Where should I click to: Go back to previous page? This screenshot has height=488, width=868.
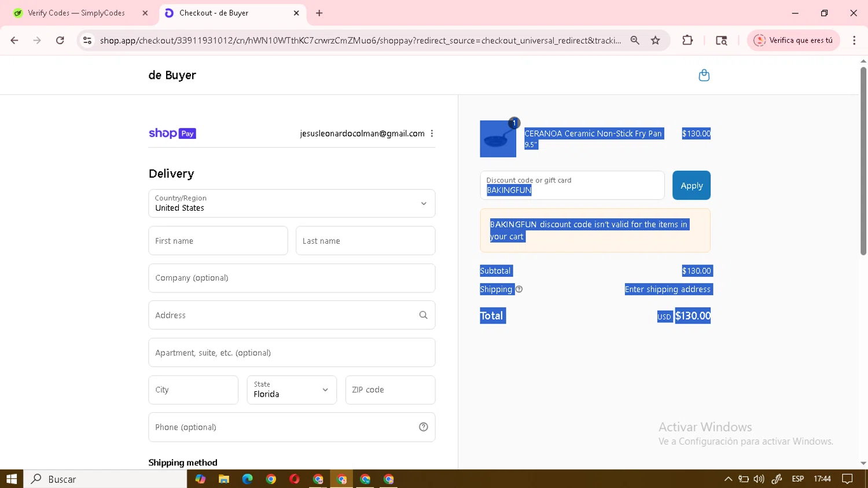tap(14, 41)
